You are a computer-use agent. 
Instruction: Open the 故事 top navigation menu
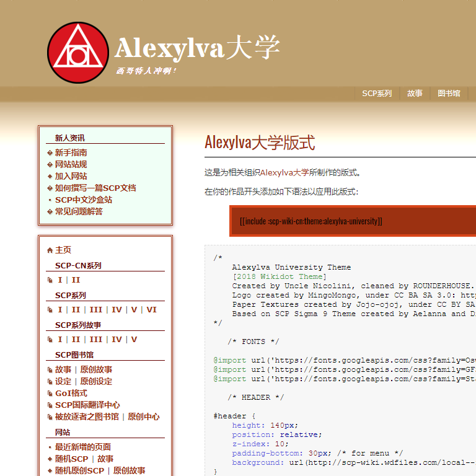[415, 94]
